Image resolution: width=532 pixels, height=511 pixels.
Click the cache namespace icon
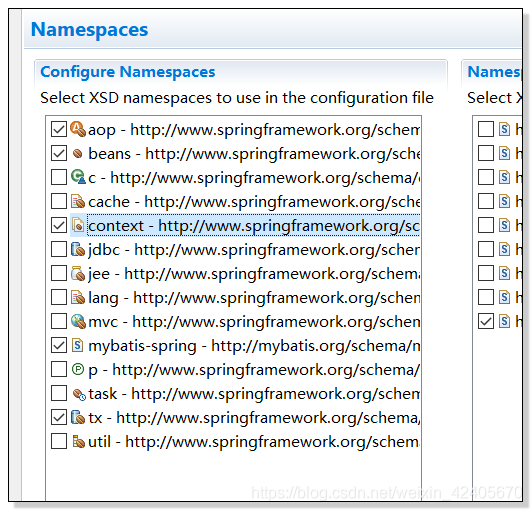coord(78,201)
